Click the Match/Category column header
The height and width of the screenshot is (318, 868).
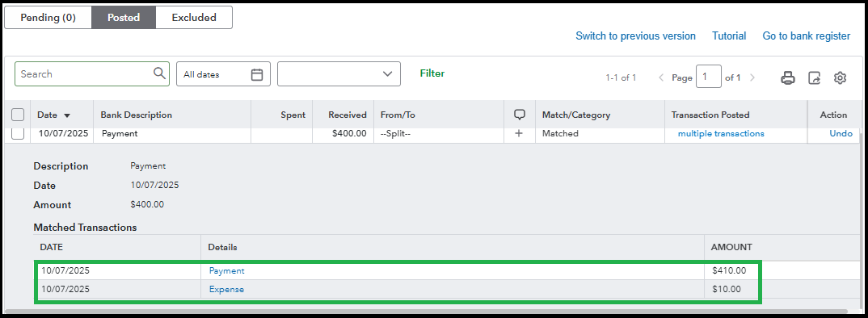tap(575, 115)
